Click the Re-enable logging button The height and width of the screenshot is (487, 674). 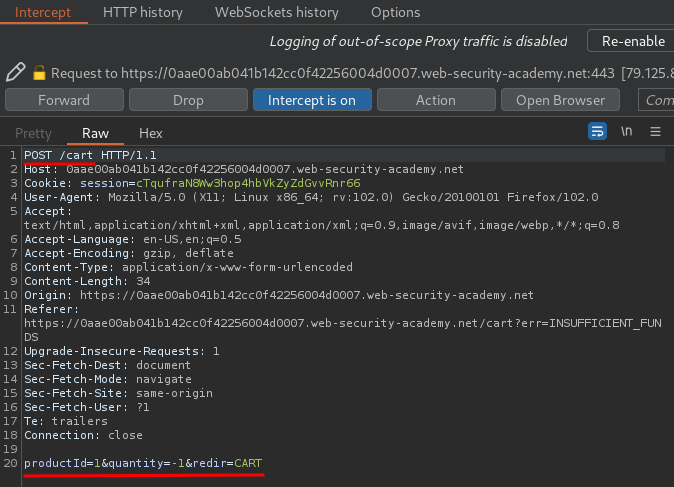click(632, 41)
